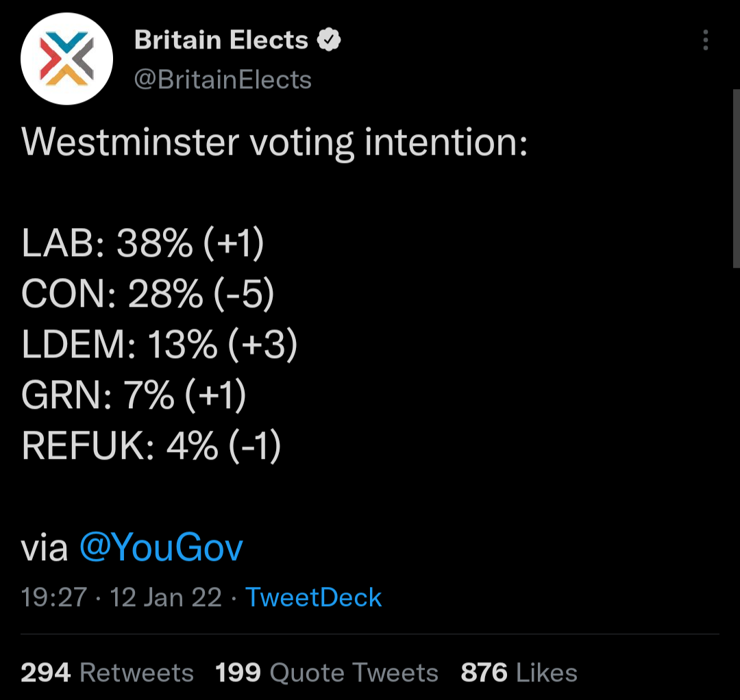The height and width of the screenshot is (700, 740).
Task: Follow the TweetDeck source link
Action: point(313,597)
